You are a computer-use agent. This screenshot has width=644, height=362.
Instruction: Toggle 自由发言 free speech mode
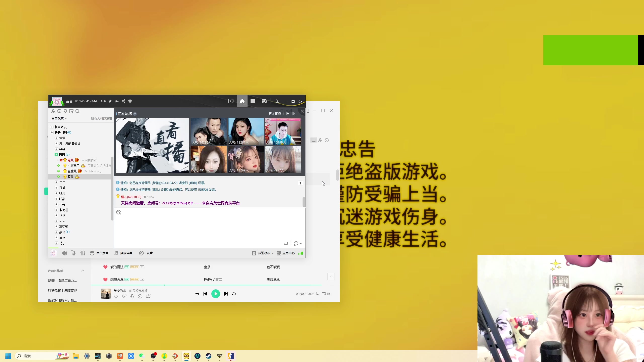point(99,253)
